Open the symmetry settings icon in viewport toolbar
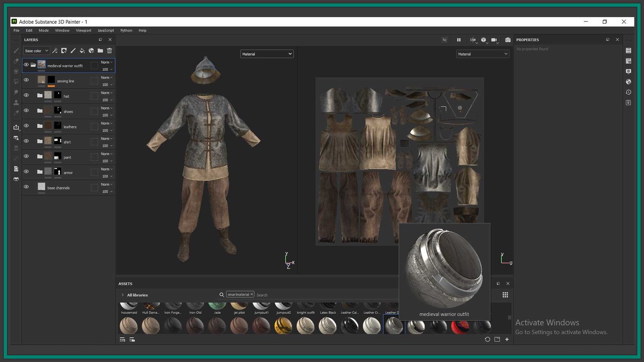644x362 pixels. tap(473, 40)
